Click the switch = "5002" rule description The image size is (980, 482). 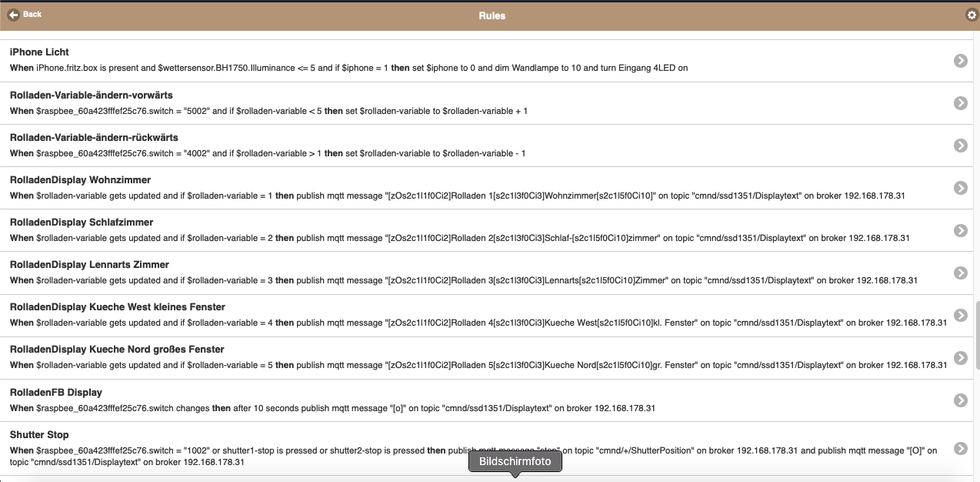point(268,111)
